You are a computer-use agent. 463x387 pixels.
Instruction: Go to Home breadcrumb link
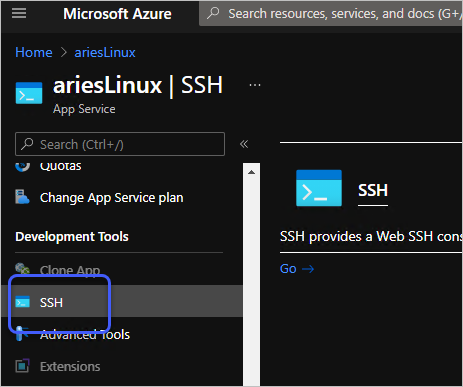[x=34, y=52]
